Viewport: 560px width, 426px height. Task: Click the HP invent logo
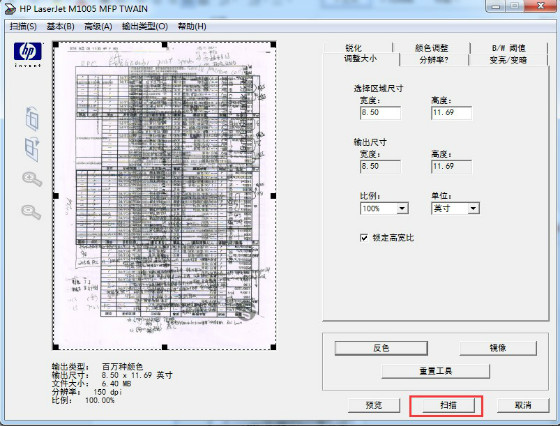28,55
